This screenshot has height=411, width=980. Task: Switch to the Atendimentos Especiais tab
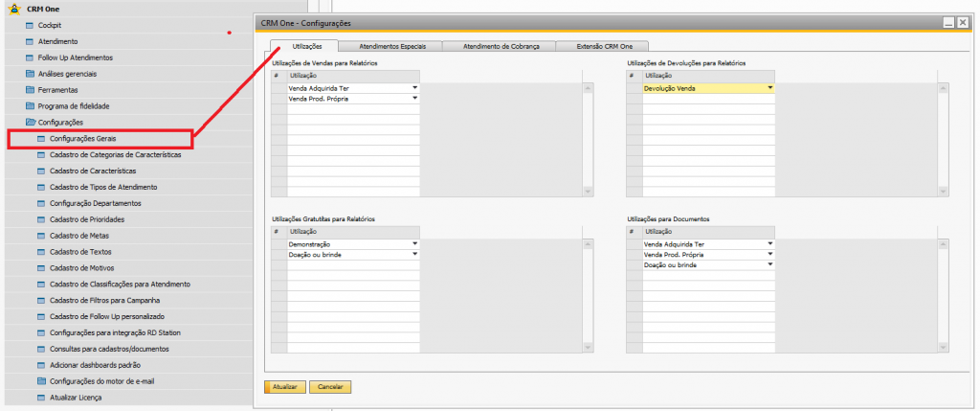coord(399,46)
